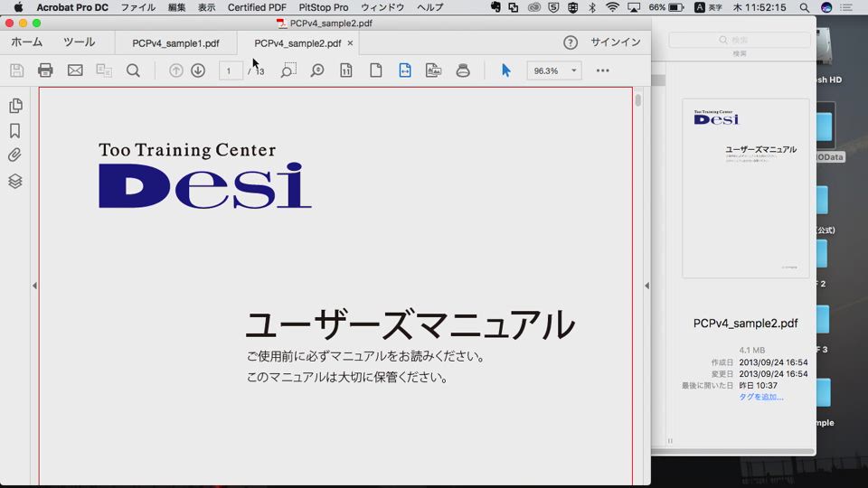The image size is (868, 488).
Task: Click the page number input field
Action: [231, 70]
